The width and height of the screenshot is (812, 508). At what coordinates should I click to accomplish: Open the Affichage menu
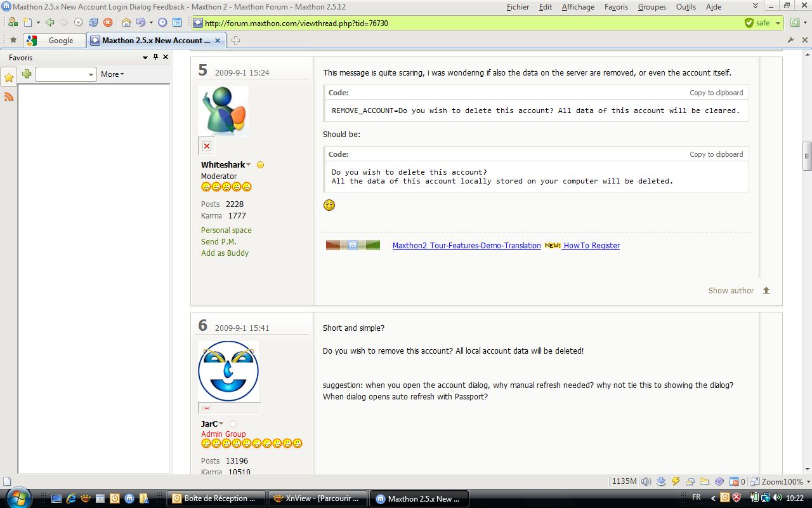click(578, 7)
